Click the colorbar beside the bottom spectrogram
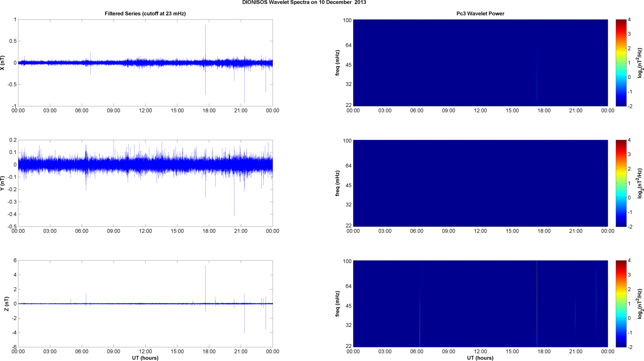 [x=621, y=304]
